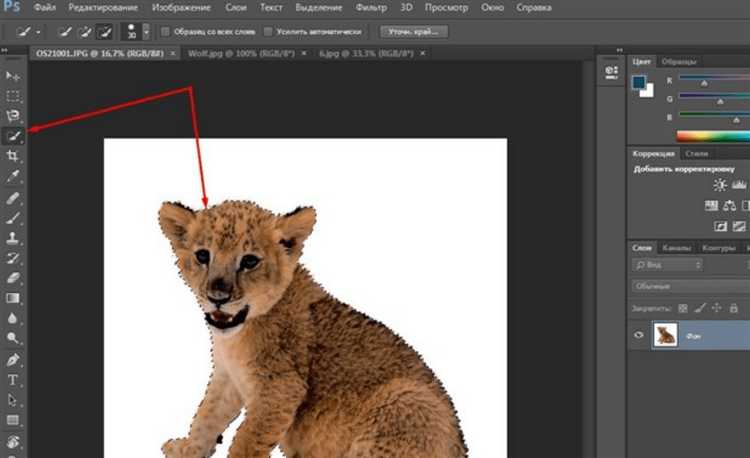The height and width of the screenshot is (458, 750).
Task: Click the foreground color swatch
Action: pyautogui.click(x=639, y=82)
